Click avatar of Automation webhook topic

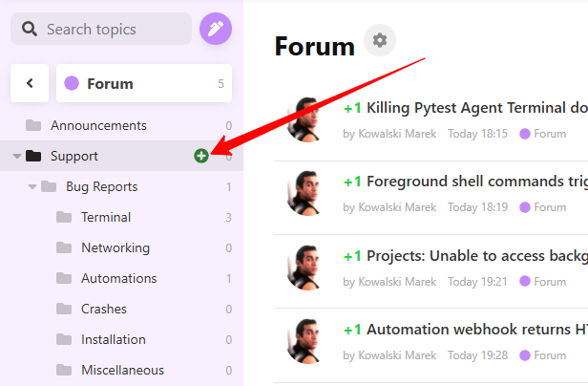(306, 341)
